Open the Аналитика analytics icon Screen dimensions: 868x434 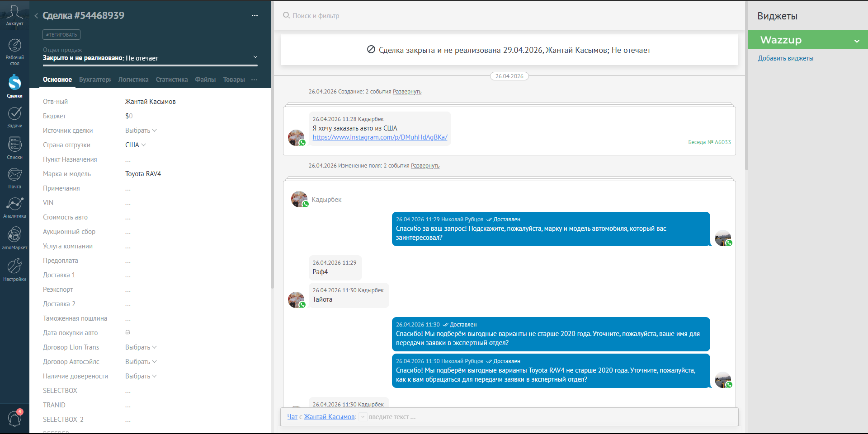coord(14,207)
